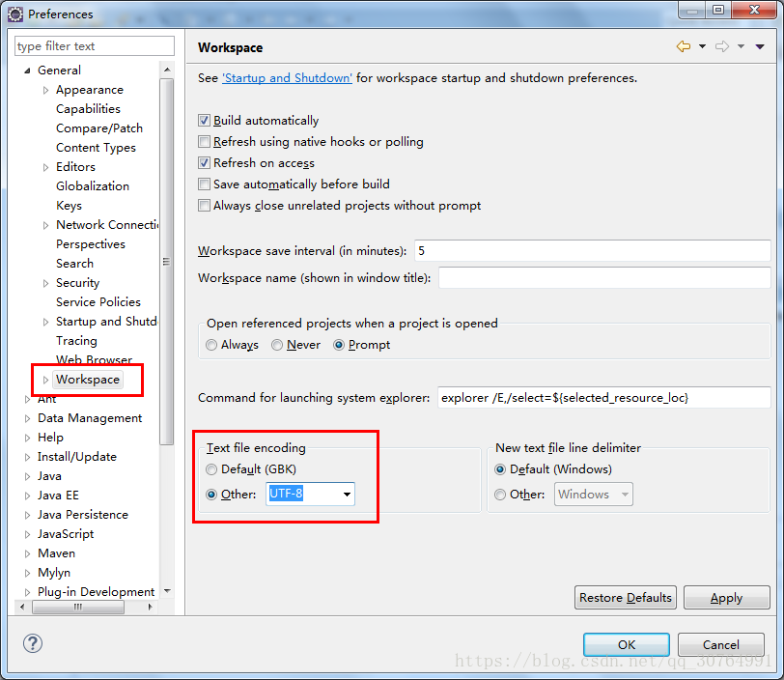Click the help question mark icon
Screen dimensions: 784x680
coord(33,643)
